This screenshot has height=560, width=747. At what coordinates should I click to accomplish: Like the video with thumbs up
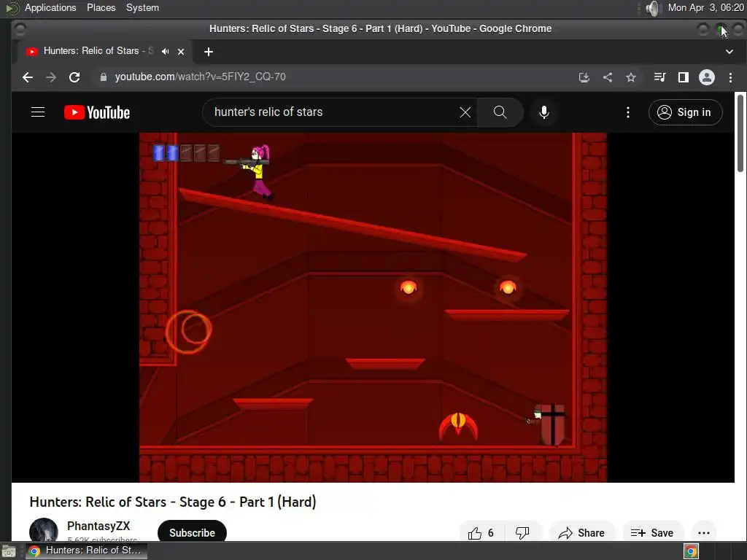pos(480,533)
